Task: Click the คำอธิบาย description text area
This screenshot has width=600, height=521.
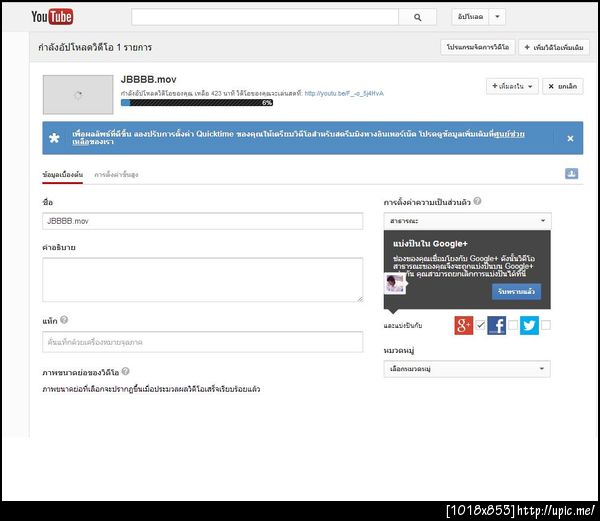Action: 202,280
